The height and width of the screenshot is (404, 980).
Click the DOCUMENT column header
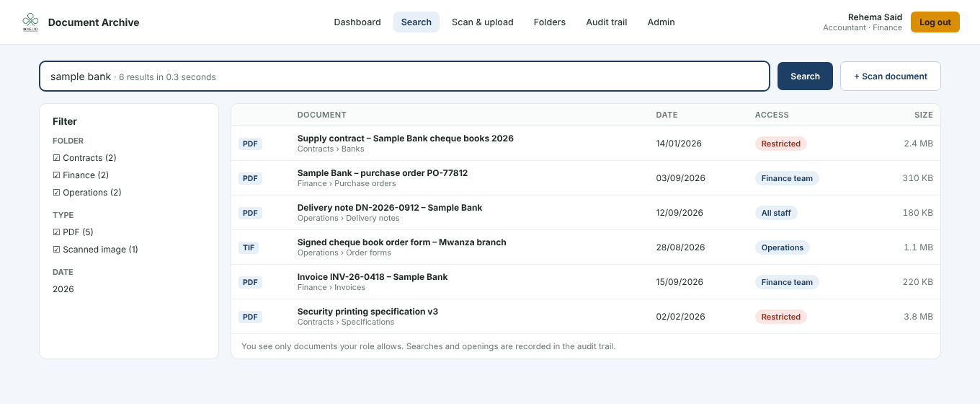322,115
